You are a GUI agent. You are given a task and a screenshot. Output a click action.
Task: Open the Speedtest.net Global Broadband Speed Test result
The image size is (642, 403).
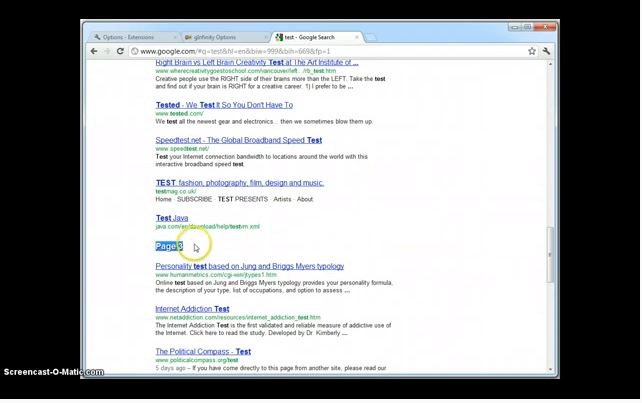238,141
